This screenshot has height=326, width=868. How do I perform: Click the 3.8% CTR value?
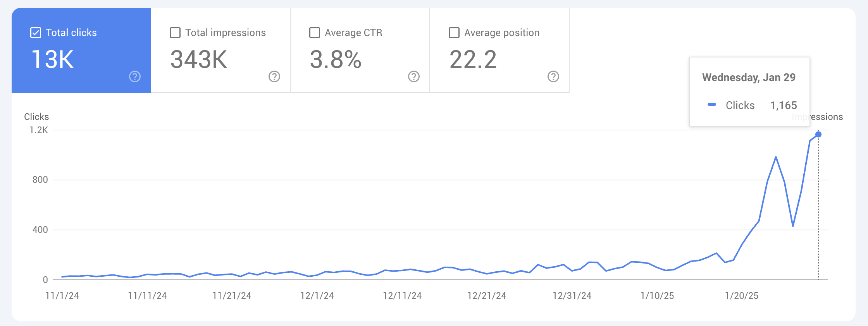click(336, 60)
